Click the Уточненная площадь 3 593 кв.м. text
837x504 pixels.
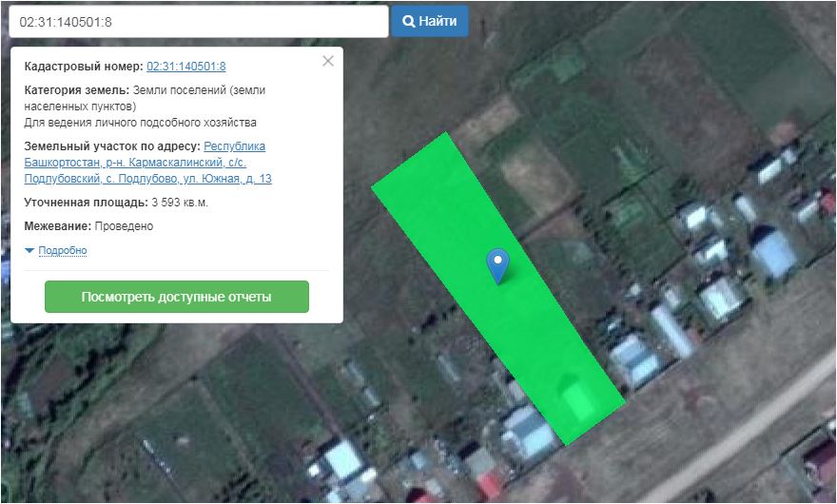point(116,203)
